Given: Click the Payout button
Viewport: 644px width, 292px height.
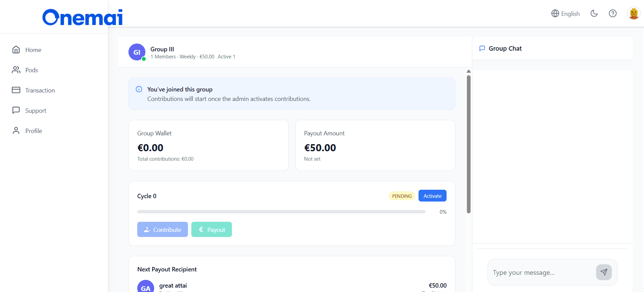Looking at the screenshot, I should [212, 230].
